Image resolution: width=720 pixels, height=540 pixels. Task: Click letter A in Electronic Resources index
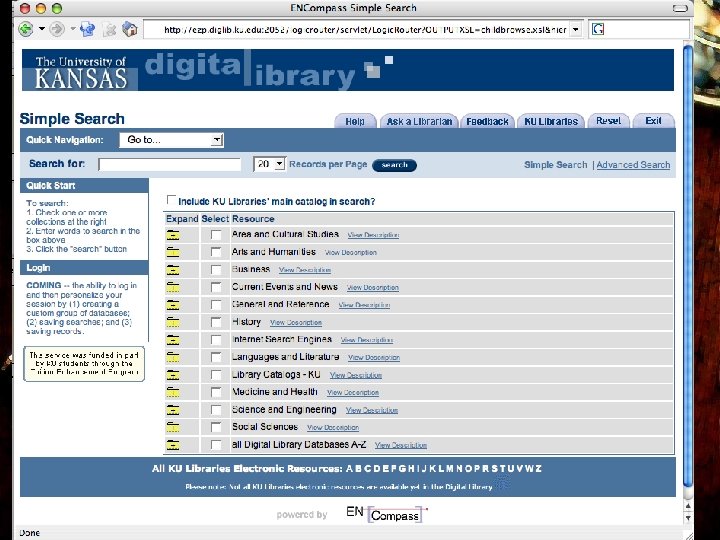[349, 469]
